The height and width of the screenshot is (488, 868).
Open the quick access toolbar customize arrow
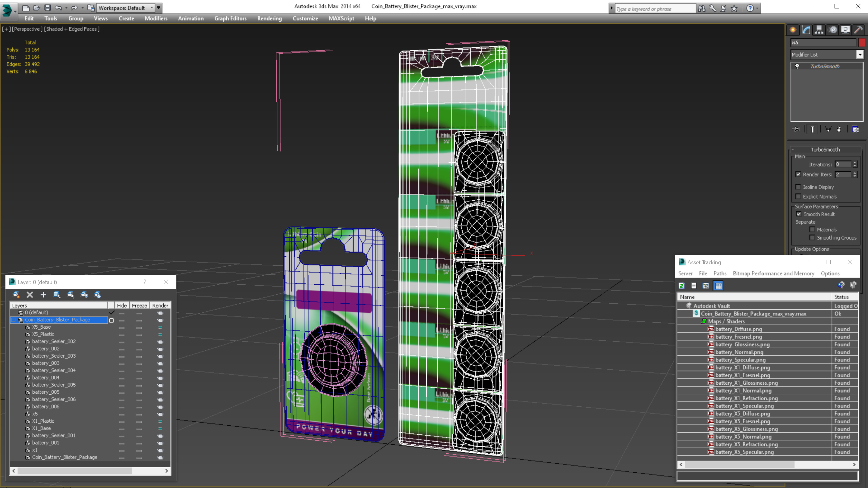coord(159,8)
